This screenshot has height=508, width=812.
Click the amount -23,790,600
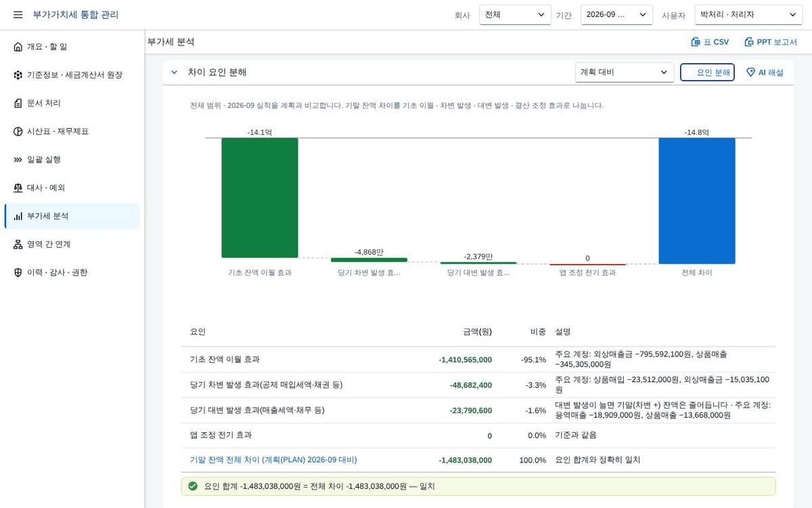pos(471,410)
